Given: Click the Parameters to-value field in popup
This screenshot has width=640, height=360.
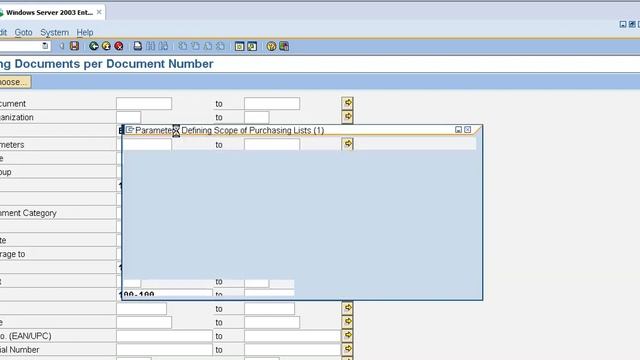Looking at the screenshot, I should click(272, 144).
